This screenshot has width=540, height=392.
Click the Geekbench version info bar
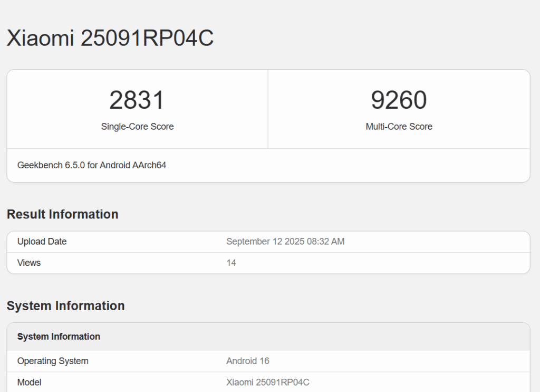tap(269, 165)
